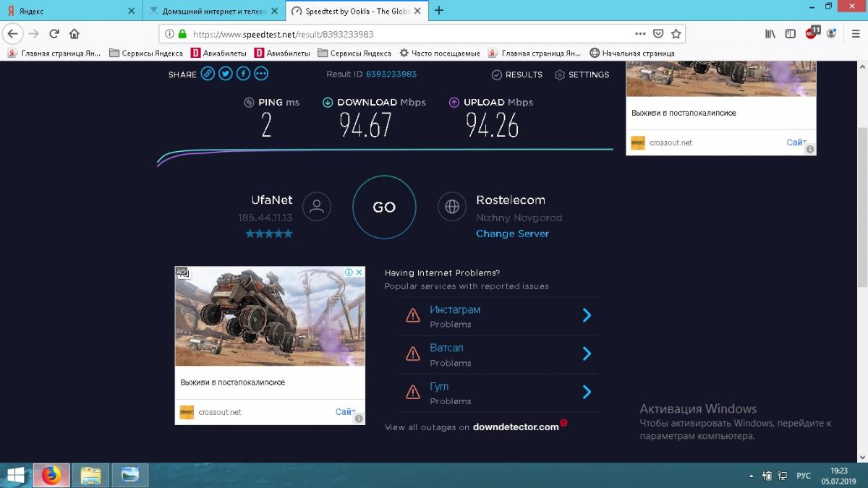Screen dimensions: 868x488
Task: Rate UfaNet using the stars row
Action: [x=269, y=234]
